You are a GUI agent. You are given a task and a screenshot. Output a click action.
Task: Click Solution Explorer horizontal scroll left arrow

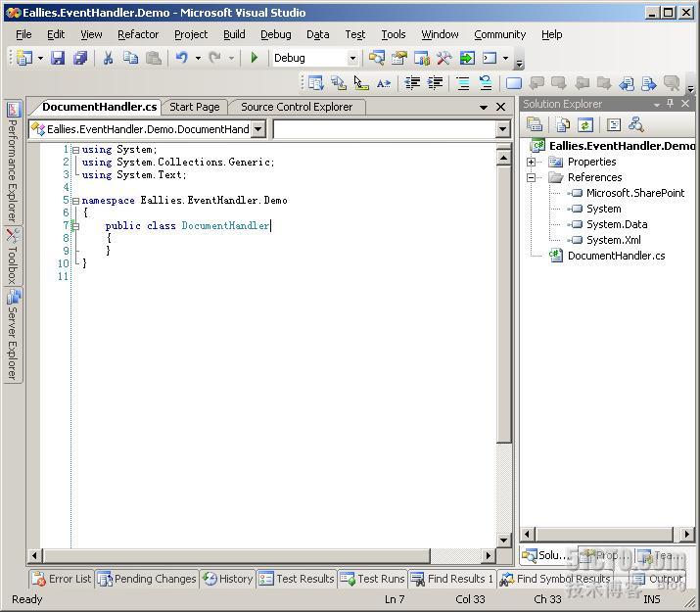click(x=528, y=534)
